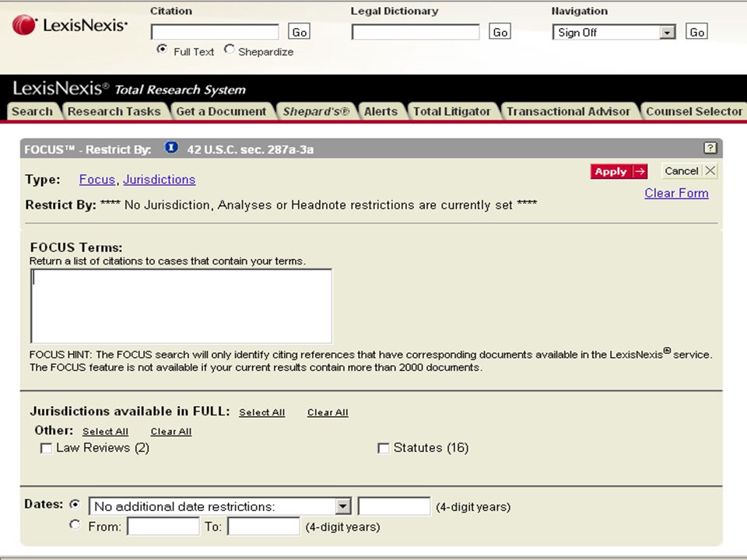The height and width of the screenshot is (560, 747).
Task: Open the Get a Document tab
Action: [x=221, y=111]
